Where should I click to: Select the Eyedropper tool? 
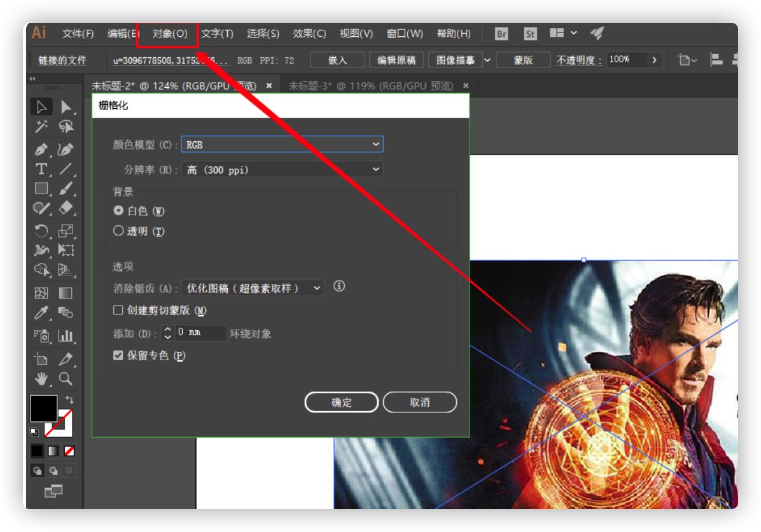41,312
